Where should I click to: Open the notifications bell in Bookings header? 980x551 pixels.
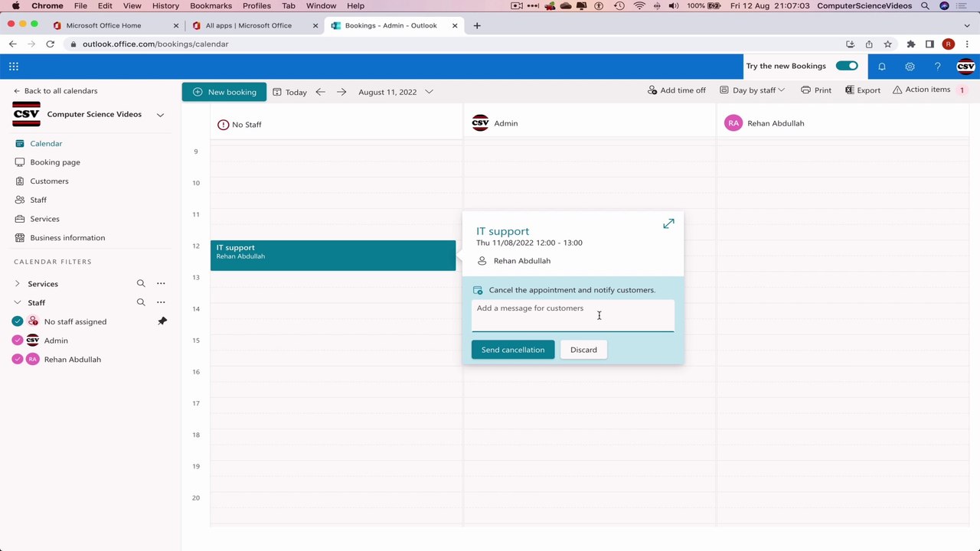tap(882, 67)
